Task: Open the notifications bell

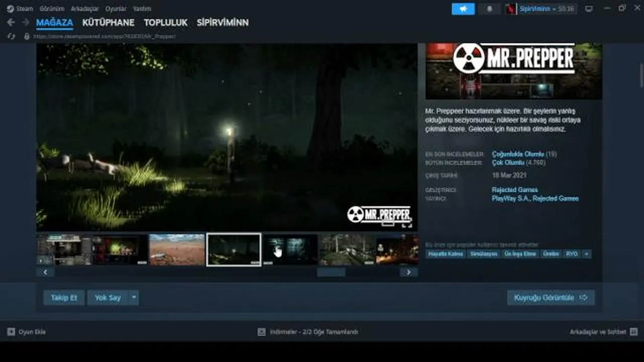Action: pos(490,9)
